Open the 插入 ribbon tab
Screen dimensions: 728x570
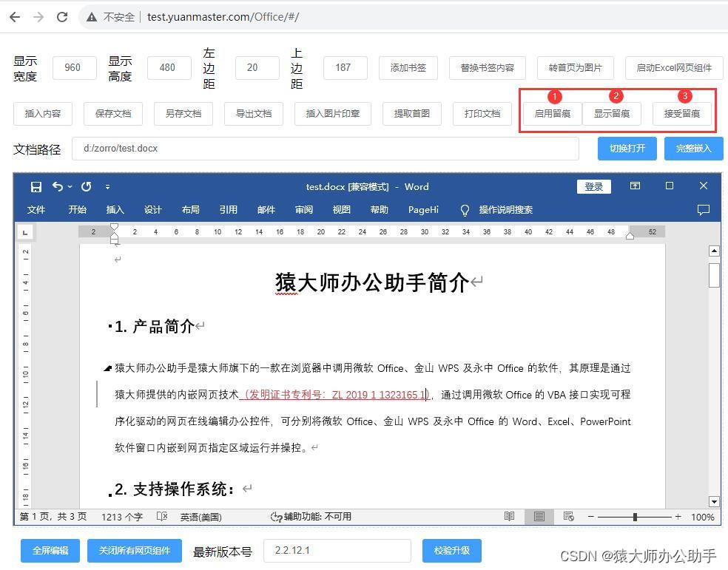click(x=115, y=210)
